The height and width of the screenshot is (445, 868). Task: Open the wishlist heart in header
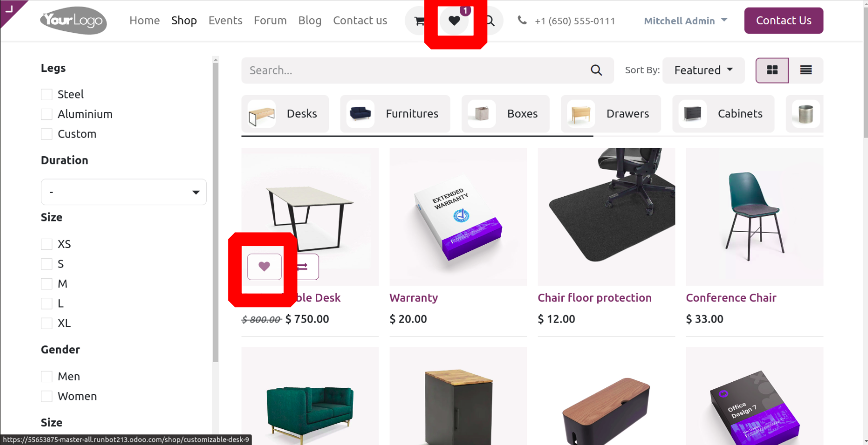click(454, 21)
